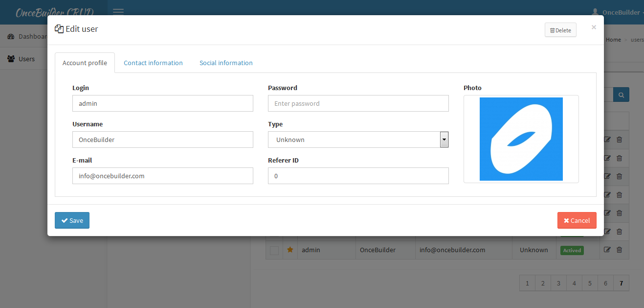Go to pagination page 2
Image resolution: width=644 pixels, height=308 pixels.
[543, 283]
